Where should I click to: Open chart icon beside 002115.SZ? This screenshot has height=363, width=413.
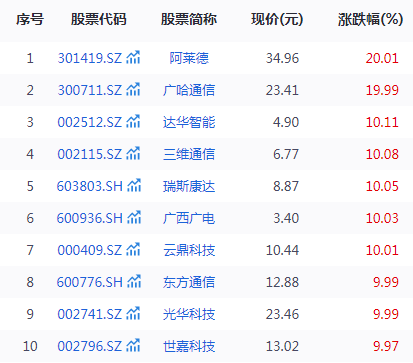pyautogui.click(x=133, y=153)
